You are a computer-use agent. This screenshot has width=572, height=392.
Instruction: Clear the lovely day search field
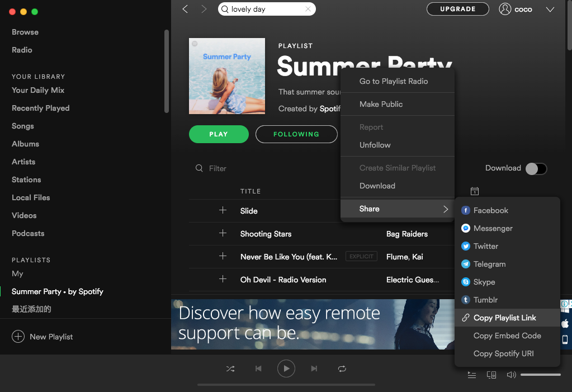(308, 9)
